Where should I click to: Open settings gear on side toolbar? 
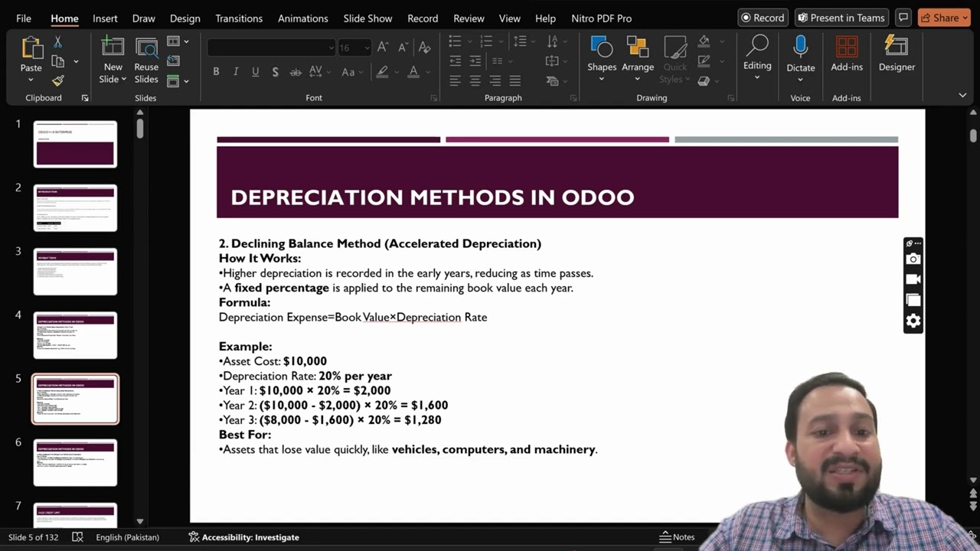[x=913, y=321]
